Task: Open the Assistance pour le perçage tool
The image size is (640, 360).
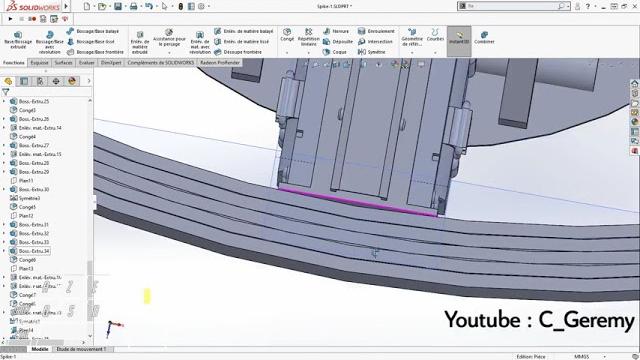Action: [x=169, y=38]
